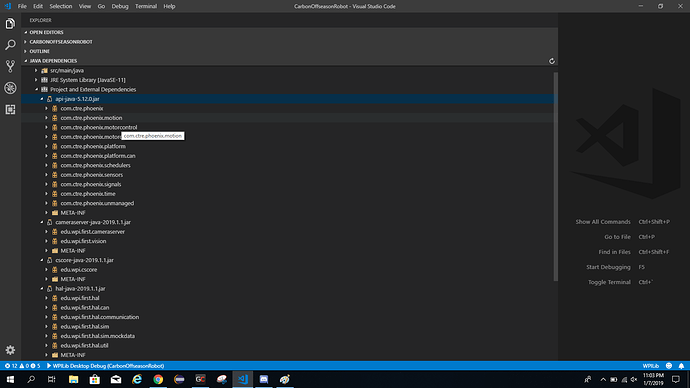Select the com.ctre.phoenix.schedulers package
Screen dimensions: 690x388
[x=95, y=165]
